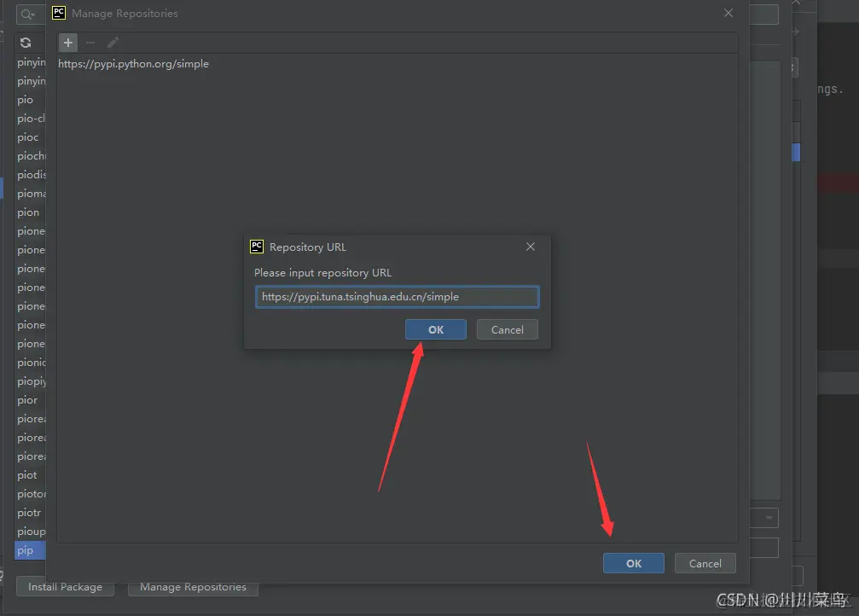Click the add repository plus icon
Viewport: 859px width, 616px height.
(68, 43)
